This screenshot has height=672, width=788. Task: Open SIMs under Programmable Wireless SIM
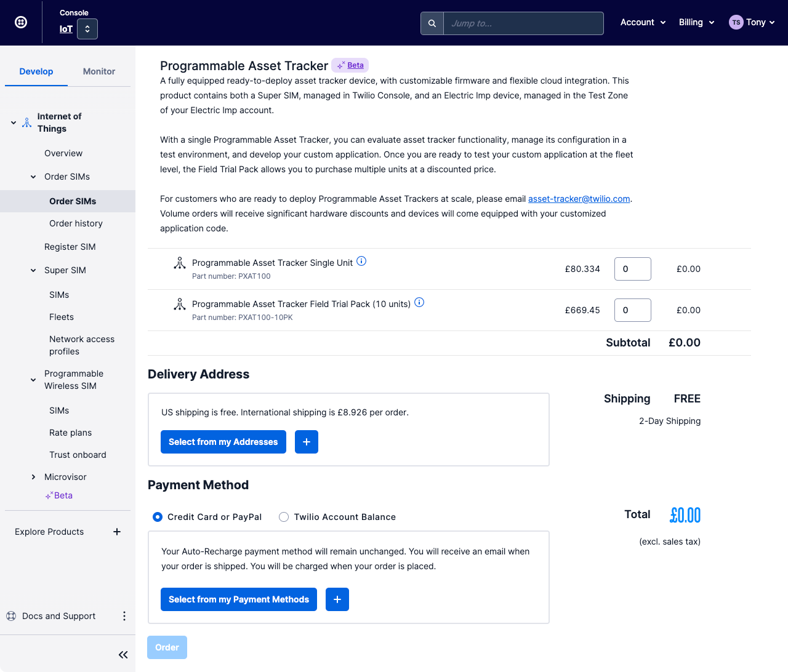59,410
